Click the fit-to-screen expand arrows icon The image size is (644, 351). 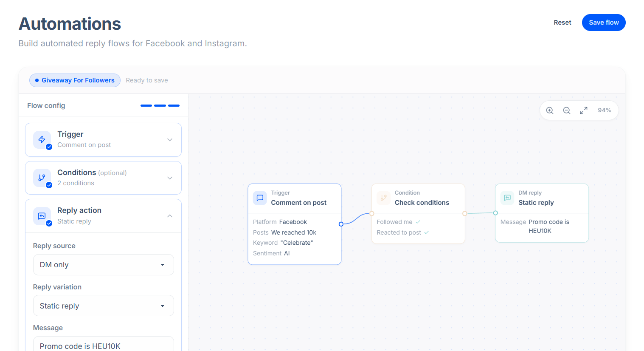tap(584, 110)
